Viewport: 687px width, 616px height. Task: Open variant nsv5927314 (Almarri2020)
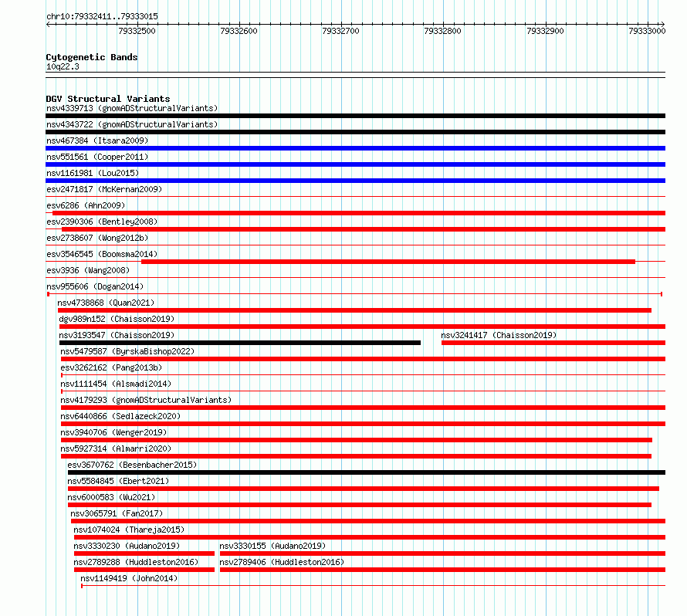[x=116, y=448]
